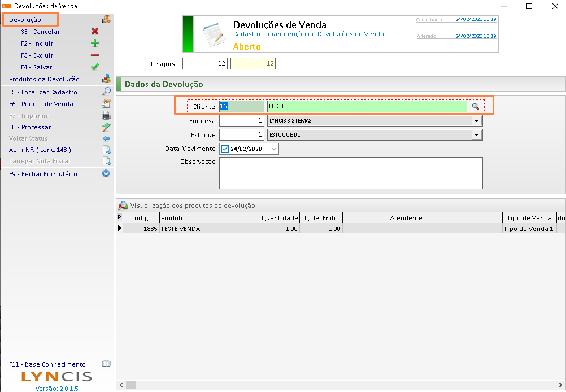Image resolution: width=566 pixels, height=392 pixels.
Task: Click Abrir NF. ( Lanç. 148 )
Action: tap(40, 150)
